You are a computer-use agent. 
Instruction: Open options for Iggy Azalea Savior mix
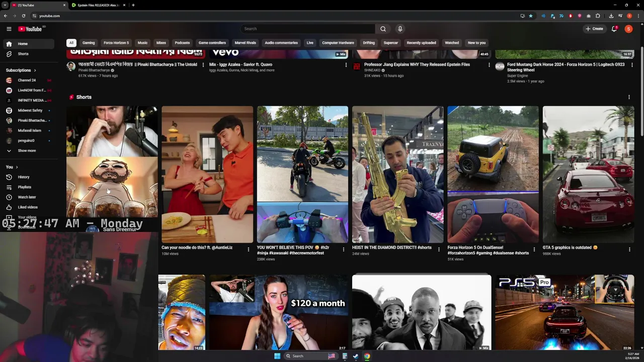click(x=346, y=65)
